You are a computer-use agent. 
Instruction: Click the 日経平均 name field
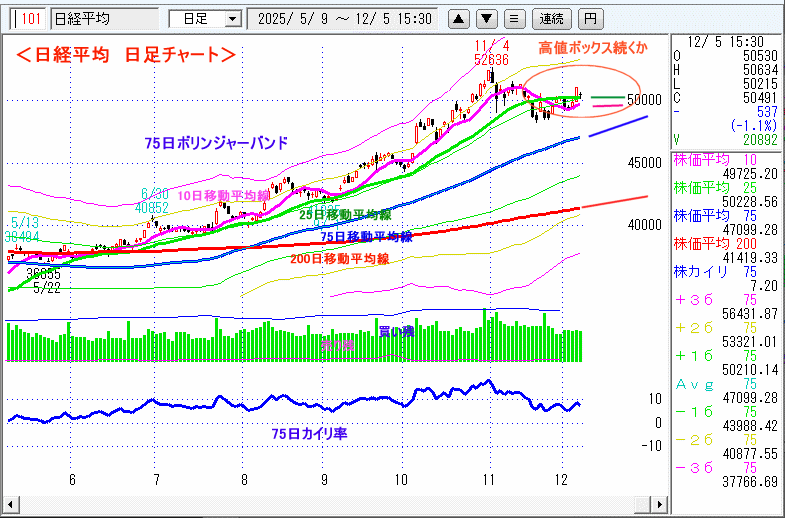(x=105, y=19)
